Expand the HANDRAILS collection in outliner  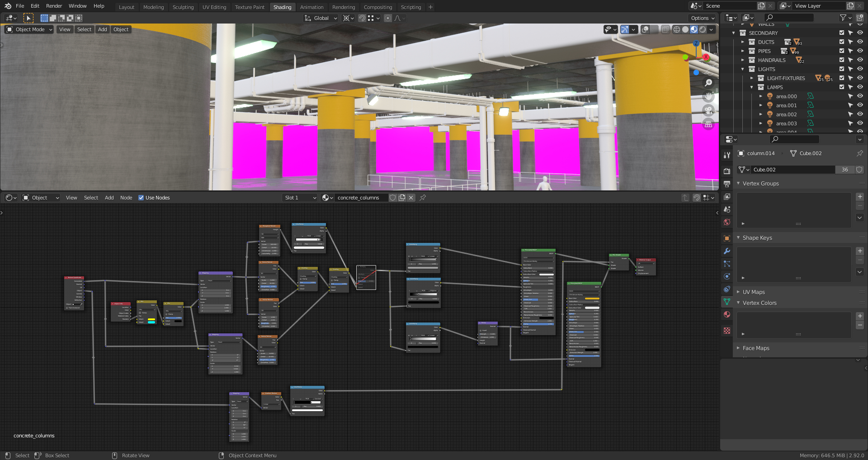tap(742, 60)
